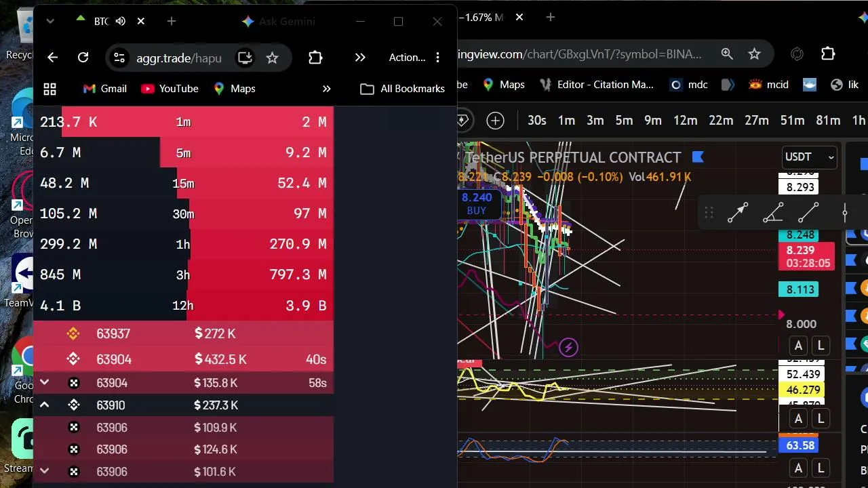Open zoom magnifier in TradingView address bar
The width and height of the screenshot is (868, 488).
(x=727, y=54)
